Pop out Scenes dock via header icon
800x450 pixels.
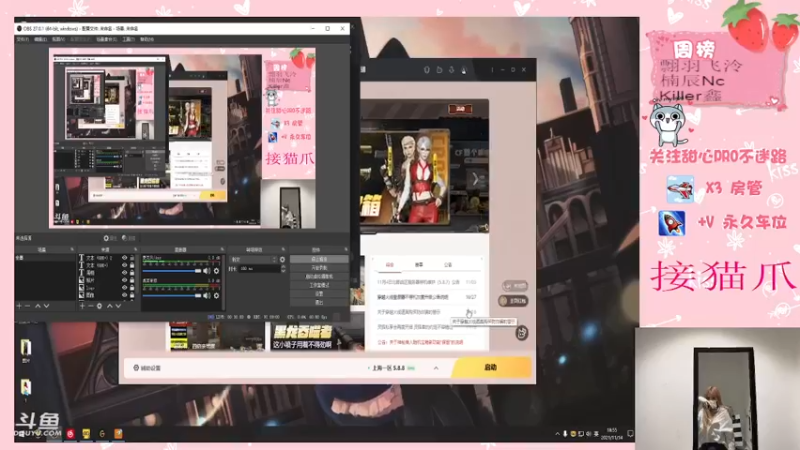pos(71,249)
